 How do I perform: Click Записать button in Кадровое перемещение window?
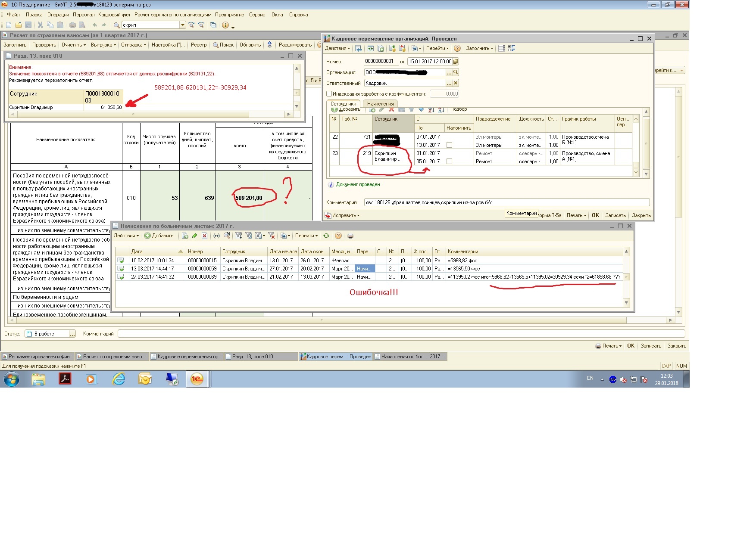[x=615, y=215]
